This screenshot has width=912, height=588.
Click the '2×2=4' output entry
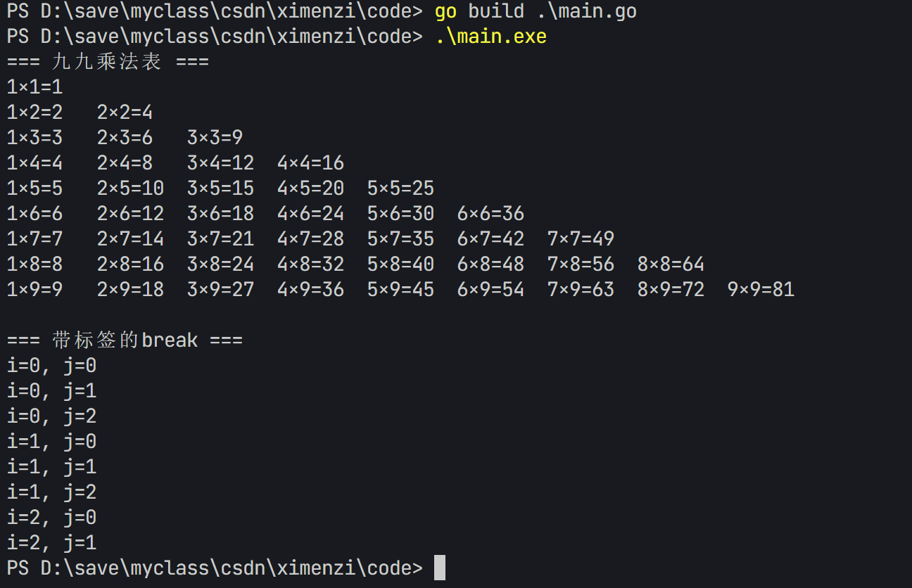125,113
